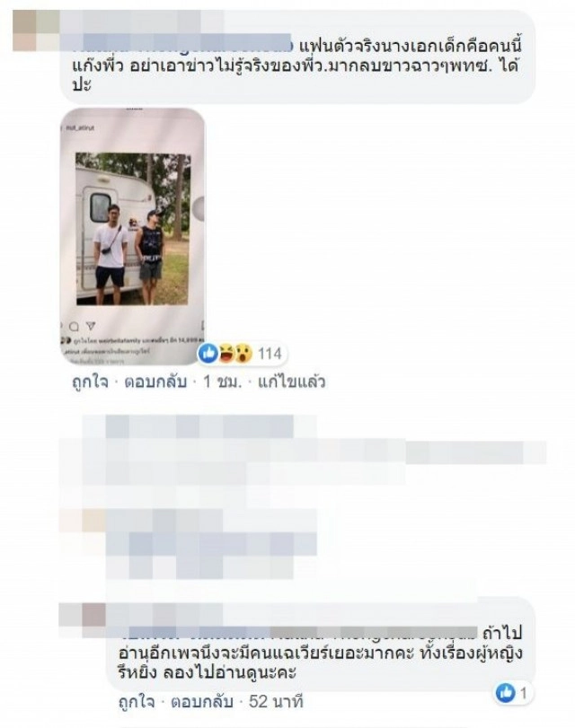Screen dimensions: 575x728
Task: Click the blurred commenter name in the first comment
Action: click(182, 42)
